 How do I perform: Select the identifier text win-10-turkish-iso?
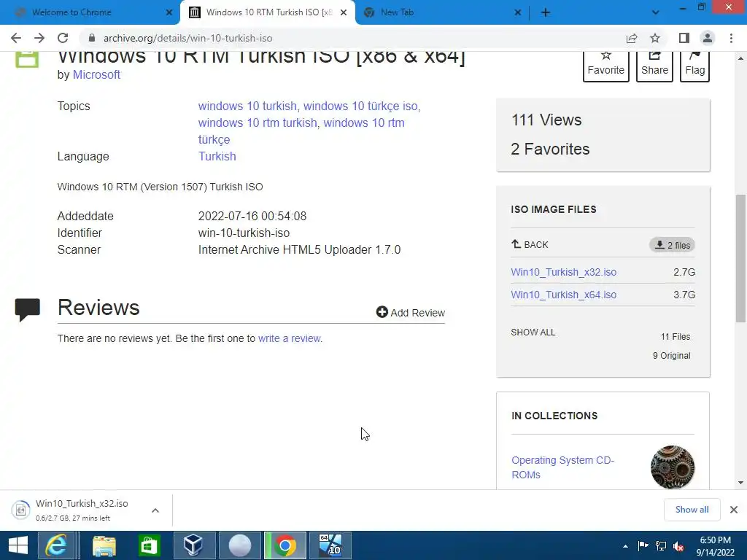(244, 233)
